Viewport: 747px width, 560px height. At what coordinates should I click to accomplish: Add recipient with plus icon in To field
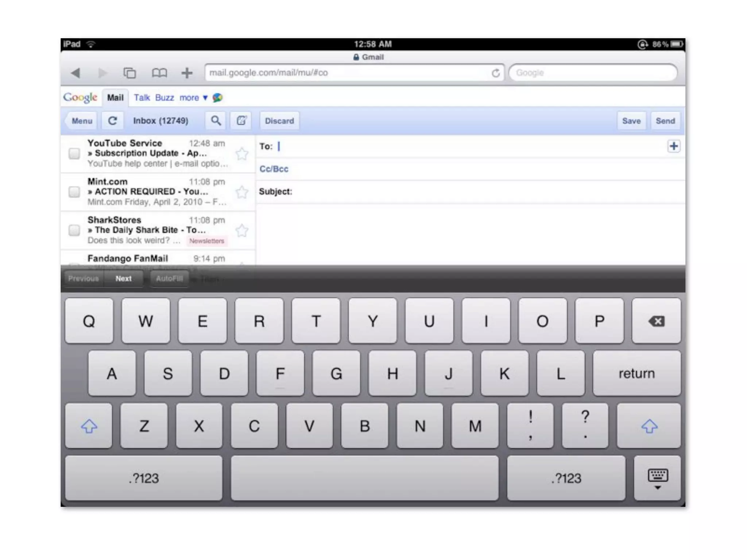click(673, 146)
